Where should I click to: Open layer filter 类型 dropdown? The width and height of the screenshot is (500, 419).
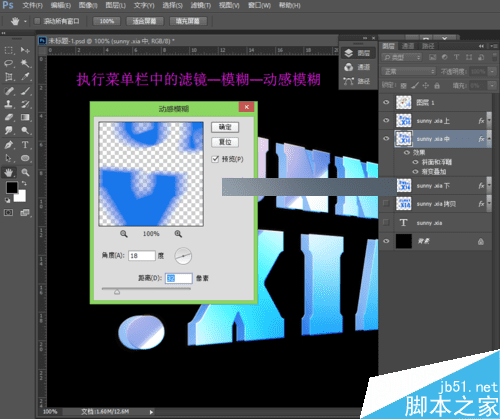(402, 57)
